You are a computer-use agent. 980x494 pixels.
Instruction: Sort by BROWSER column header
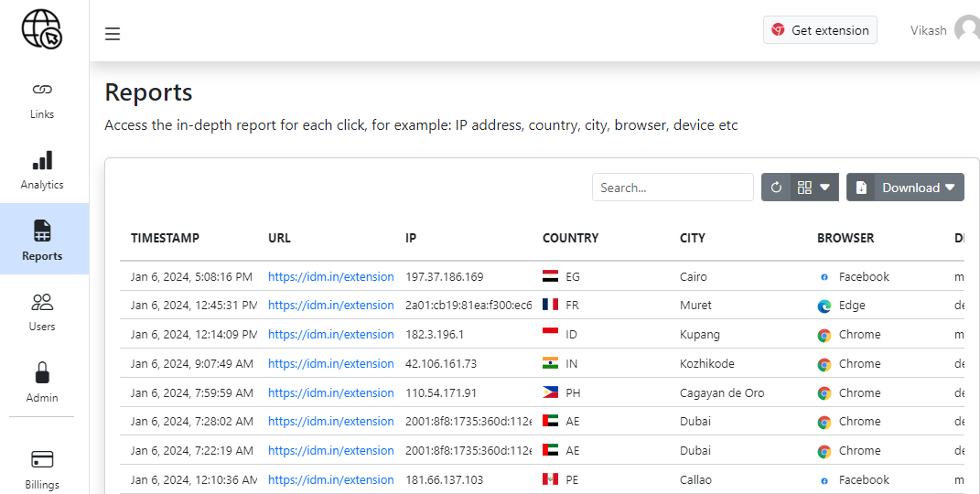coord(845,238)
